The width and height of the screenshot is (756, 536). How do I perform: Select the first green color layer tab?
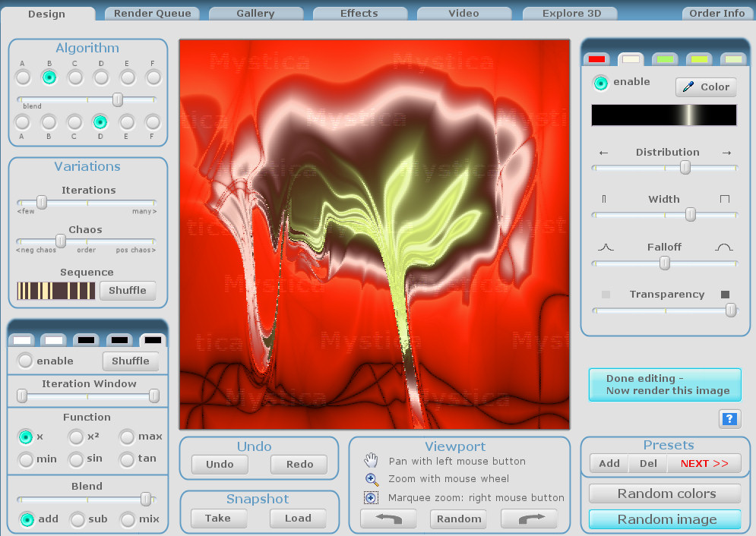(x=665, y=59)
